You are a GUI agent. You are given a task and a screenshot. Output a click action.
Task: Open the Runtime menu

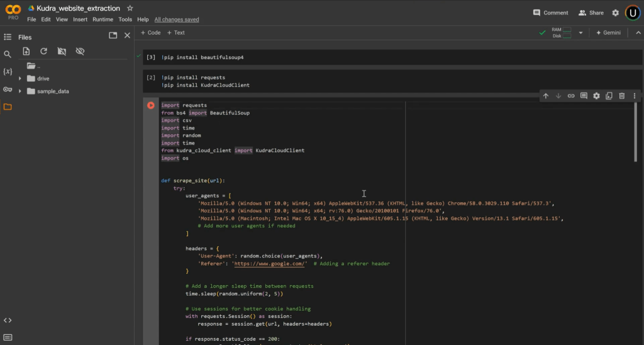point(103,20)
